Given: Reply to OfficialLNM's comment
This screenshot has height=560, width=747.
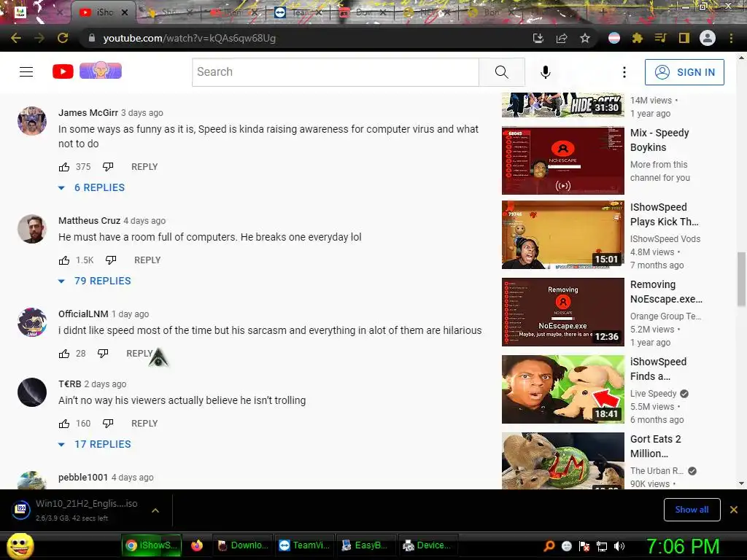Looking at the screenshot, I should tap(139, 354).
